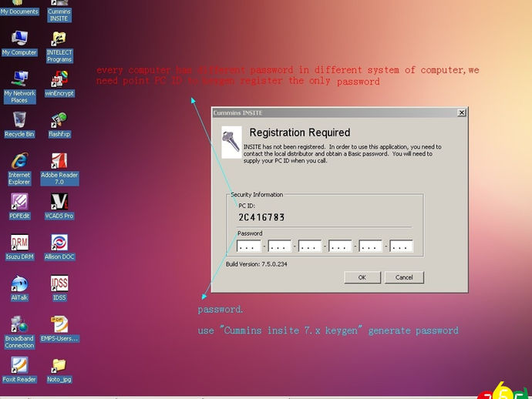Click Cancel in the registration dialog
This screenshot has height=399, width=532.
click(404, 277)
